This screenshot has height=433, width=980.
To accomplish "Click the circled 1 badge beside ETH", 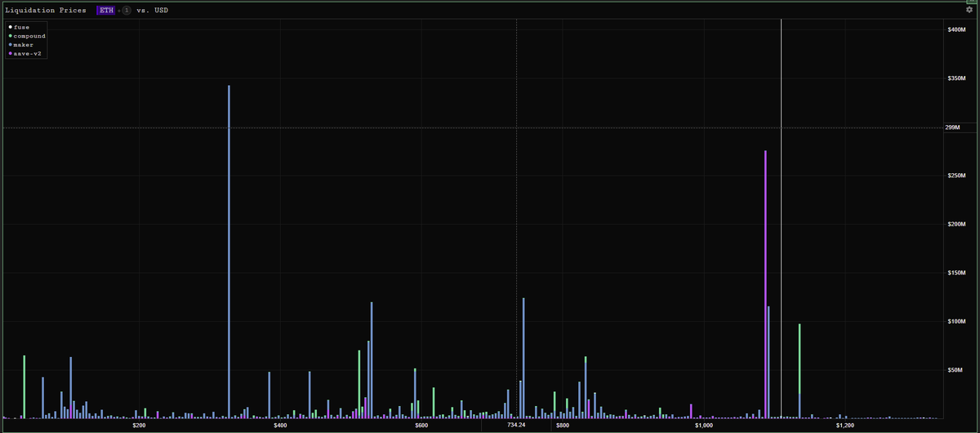I will [x=127, y=10].
